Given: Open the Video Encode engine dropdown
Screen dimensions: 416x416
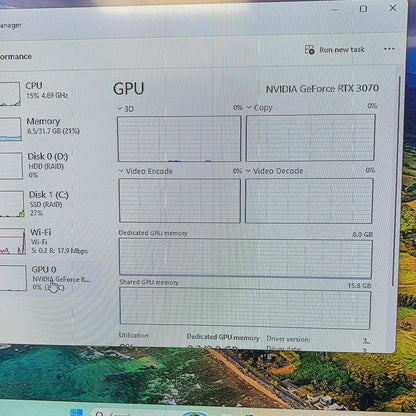Looking at the screenshot, I should 146,171.
